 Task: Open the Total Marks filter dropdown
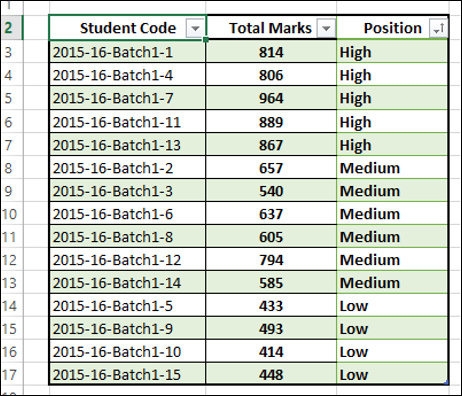[x=326, y=28]
